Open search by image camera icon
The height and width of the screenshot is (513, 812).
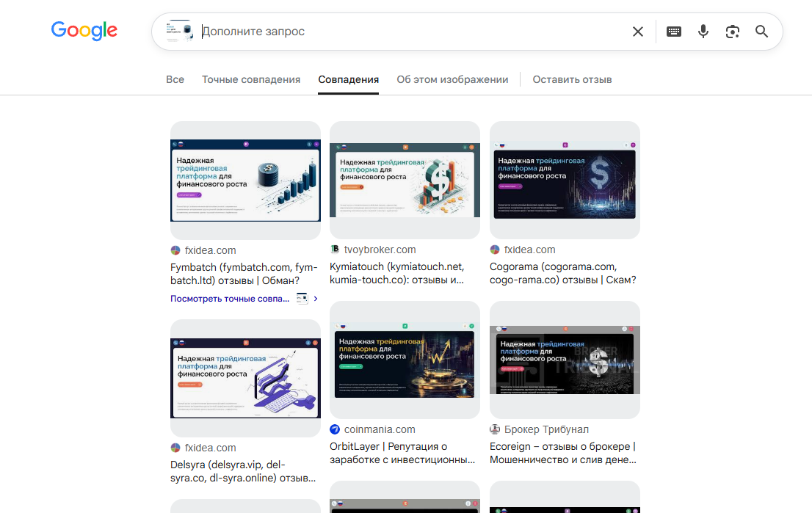click(x=732, y=32)
